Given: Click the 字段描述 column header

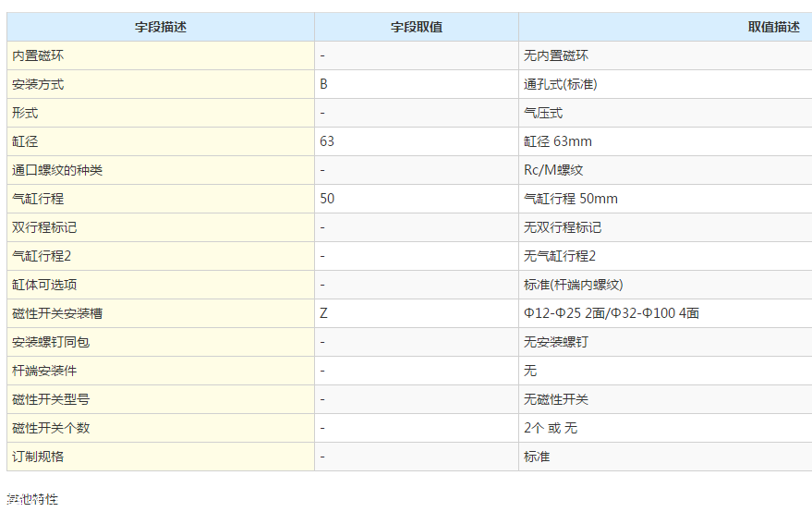Looking at the screenshot, I should (160, 27).
